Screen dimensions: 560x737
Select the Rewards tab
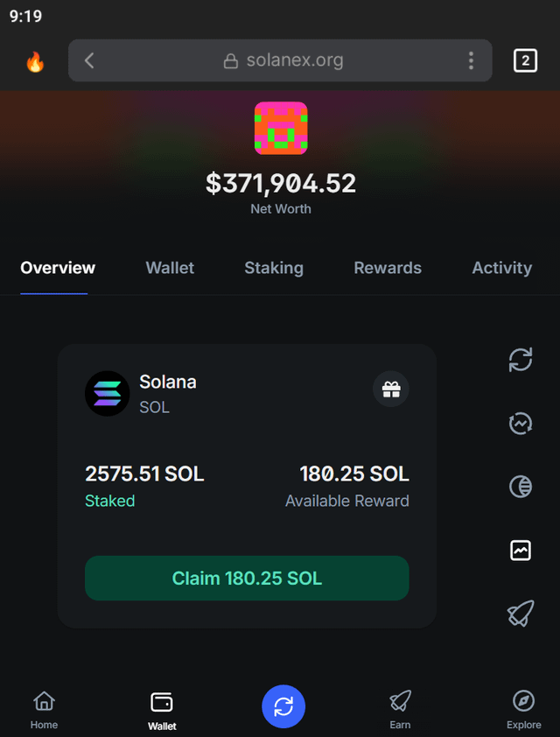pos(388,269)
